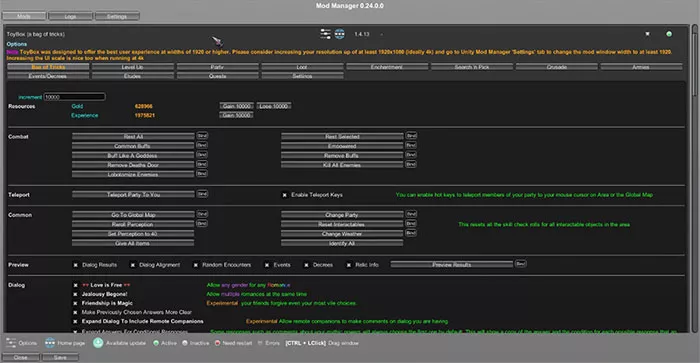Screen dimensions: 700x363
Task: Click the Kill All Enemies button
Action: point(342,165)
